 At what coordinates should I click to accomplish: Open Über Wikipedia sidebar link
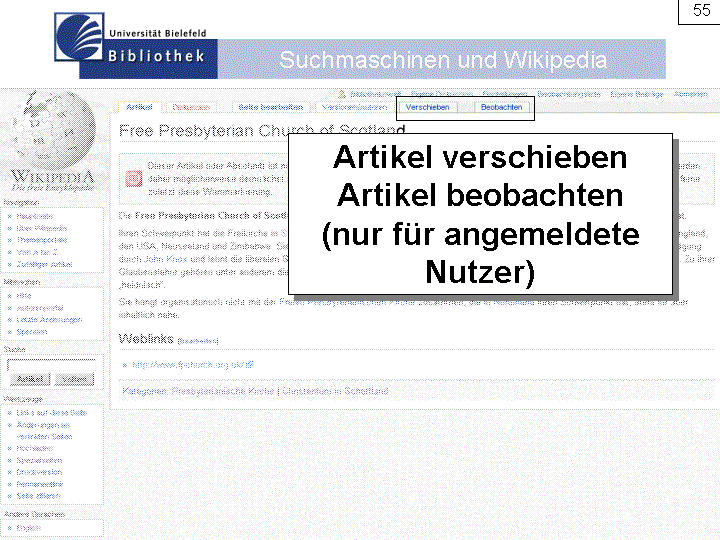pyautogui.click(x=42, y=228)
